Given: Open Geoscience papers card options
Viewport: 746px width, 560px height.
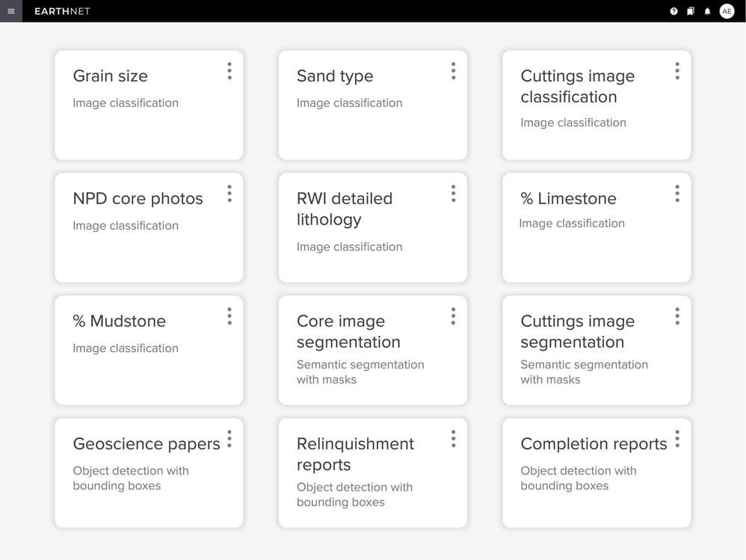Looking at the screenshot, I should (x=229, y=439).
